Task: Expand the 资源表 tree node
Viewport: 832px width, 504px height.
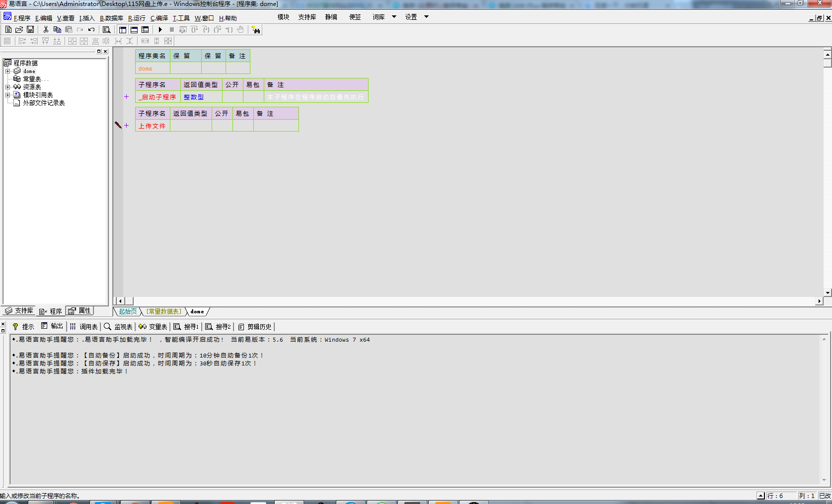Action: pos(8,87)
